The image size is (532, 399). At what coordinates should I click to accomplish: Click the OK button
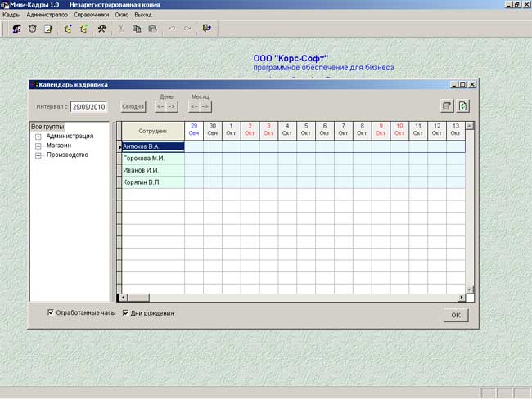click(x=456, y=315)
